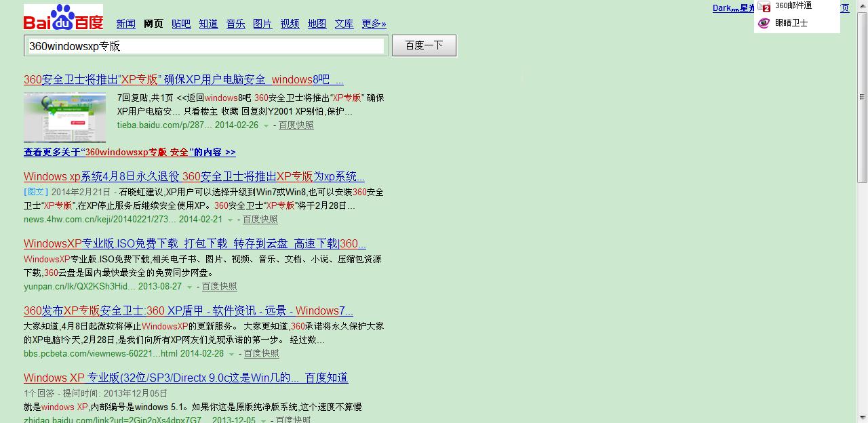Click the yunpan.cn/lk/QX2KSh3Hid... URL text
This screenshot has width=868, height=423.
click(80, 287)
